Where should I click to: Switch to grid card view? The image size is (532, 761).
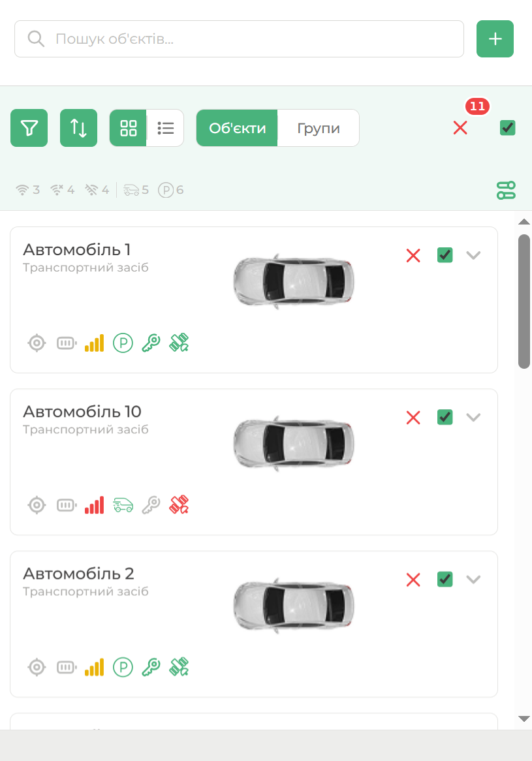[129, 128]
